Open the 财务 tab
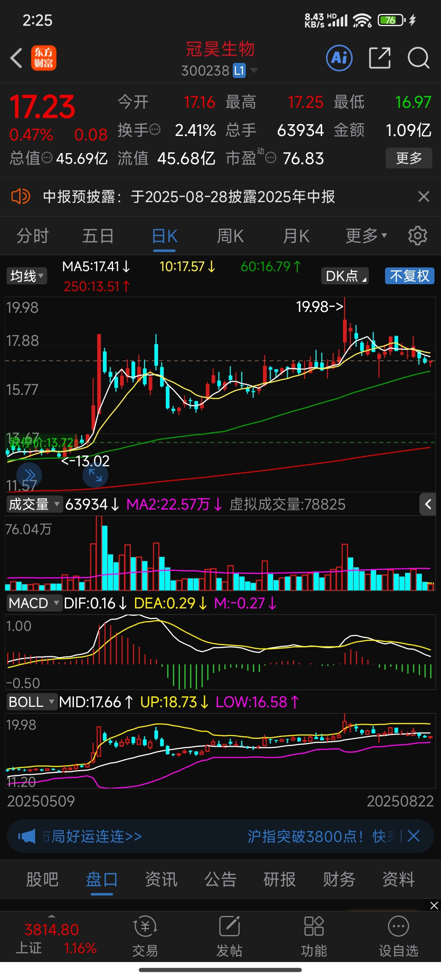This screenshot has height=980, width=441. pos(339,879)
